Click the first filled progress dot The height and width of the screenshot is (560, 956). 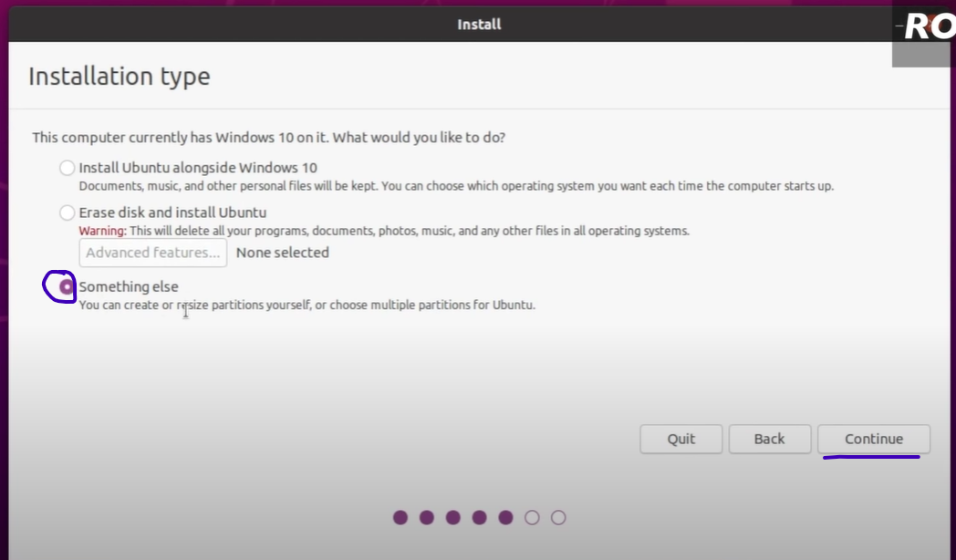pyautogui.click(x=400, y=517)
